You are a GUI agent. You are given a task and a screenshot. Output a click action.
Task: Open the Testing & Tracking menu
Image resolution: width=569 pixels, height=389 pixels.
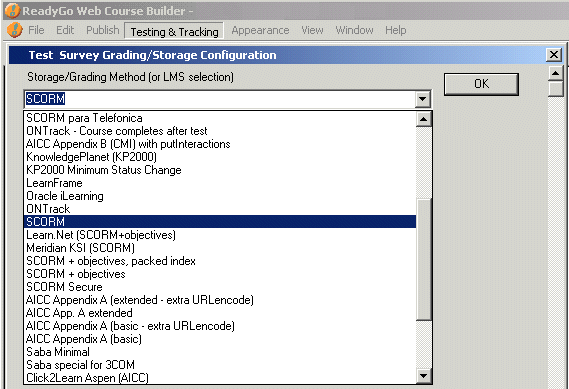pos(174,31)
